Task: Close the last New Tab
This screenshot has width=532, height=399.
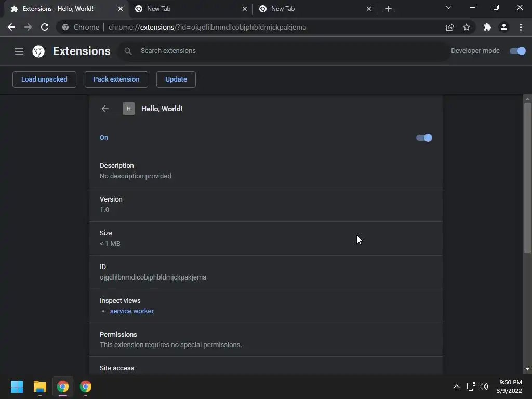Action: point(369,9)
